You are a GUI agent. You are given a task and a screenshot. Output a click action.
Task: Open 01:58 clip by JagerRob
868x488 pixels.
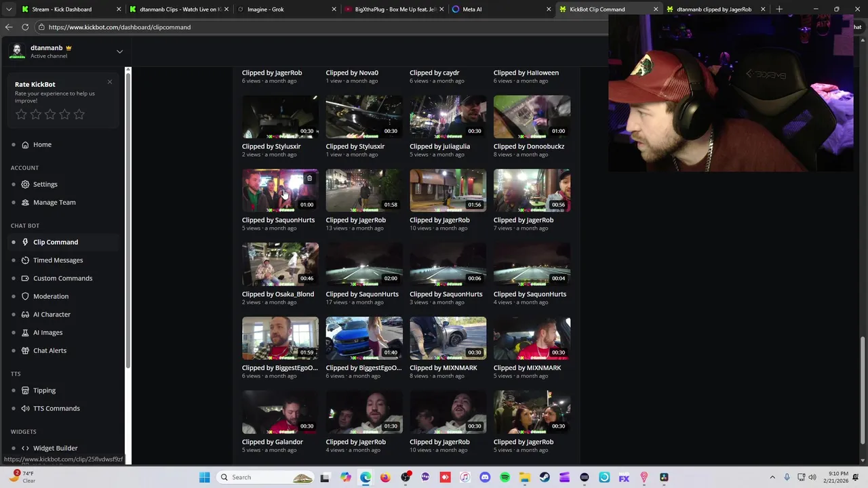tap(364, 190)
